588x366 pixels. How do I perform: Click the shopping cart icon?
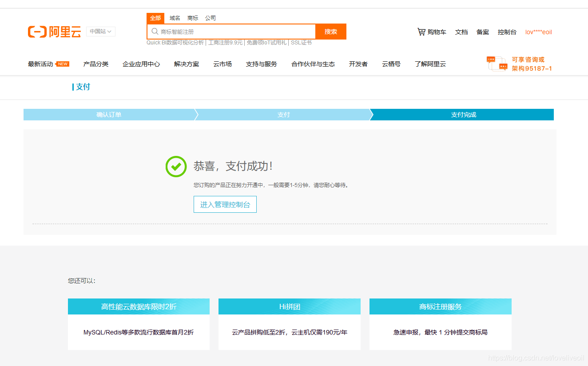coord(421,32)
